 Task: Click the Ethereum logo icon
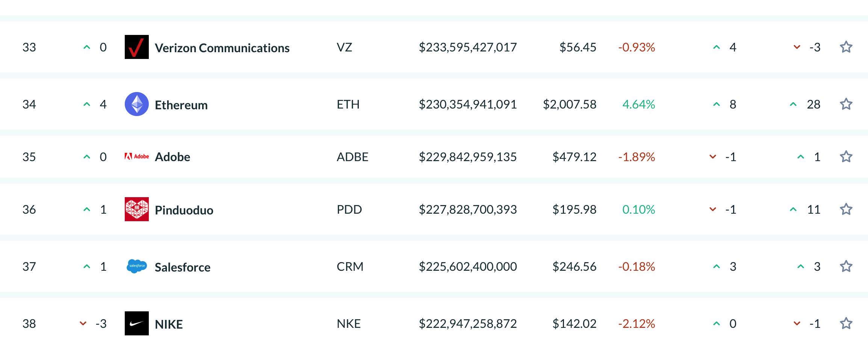coord(136,104)
